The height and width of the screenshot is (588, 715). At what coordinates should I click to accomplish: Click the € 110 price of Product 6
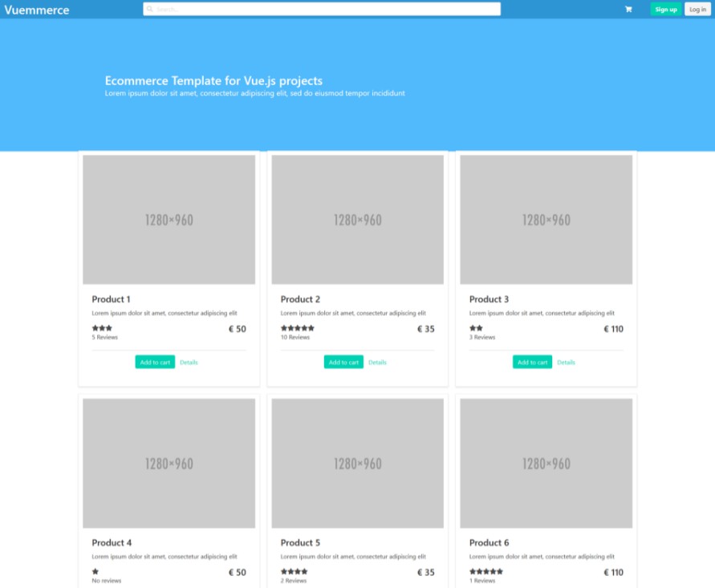613,572
